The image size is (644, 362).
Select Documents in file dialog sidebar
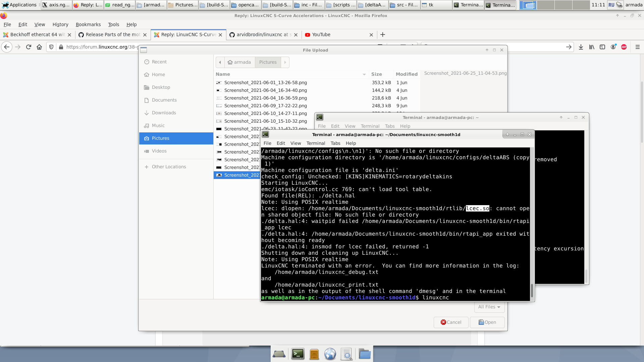click(x=176, y=100)
